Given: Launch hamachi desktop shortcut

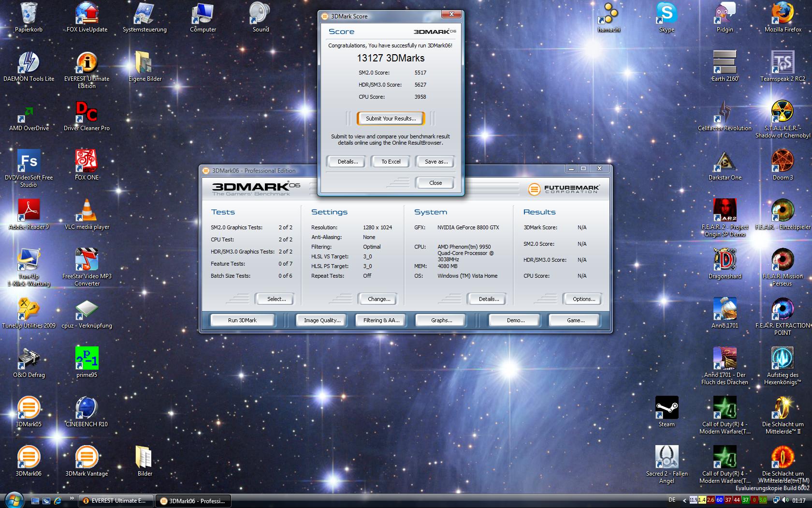Looking at the screenshot, I should [x=609, y=17].
